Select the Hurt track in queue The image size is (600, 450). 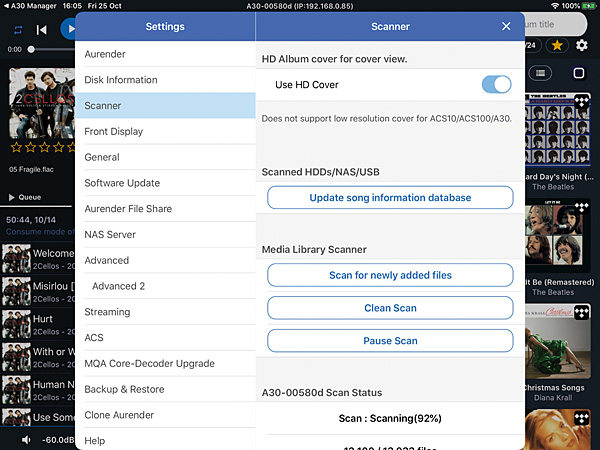[x=38, y=324]
